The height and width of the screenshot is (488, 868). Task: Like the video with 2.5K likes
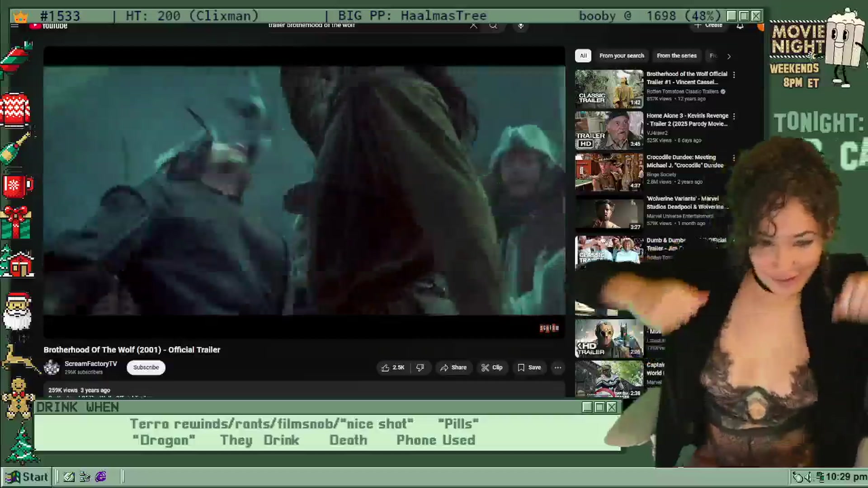[393, 367]
